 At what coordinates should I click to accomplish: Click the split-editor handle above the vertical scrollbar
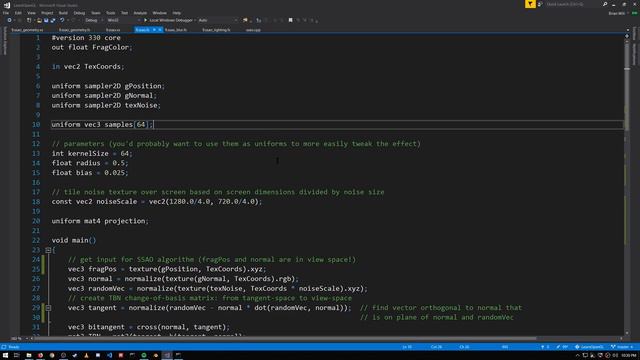pyautogui.click(x=627, y=36)
